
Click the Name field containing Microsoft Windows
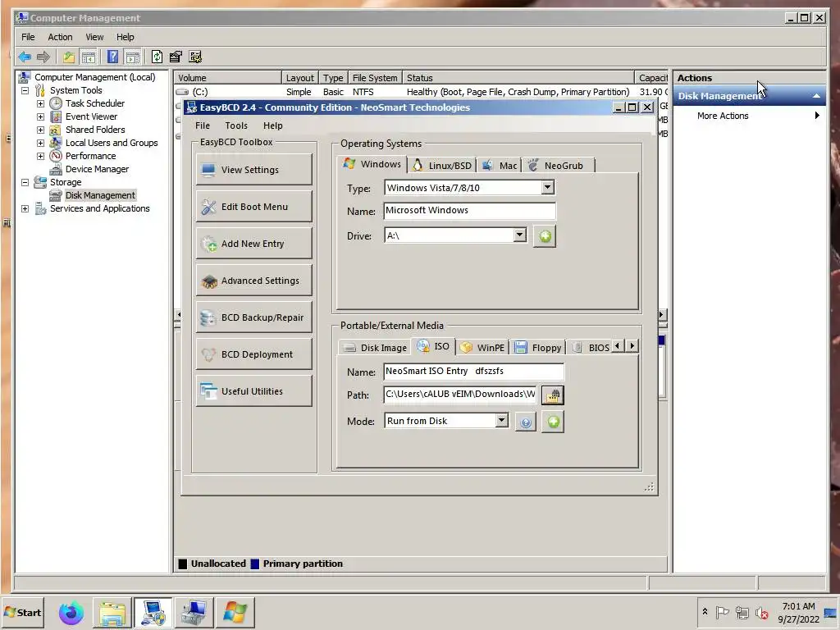click(x=469, y=211)
